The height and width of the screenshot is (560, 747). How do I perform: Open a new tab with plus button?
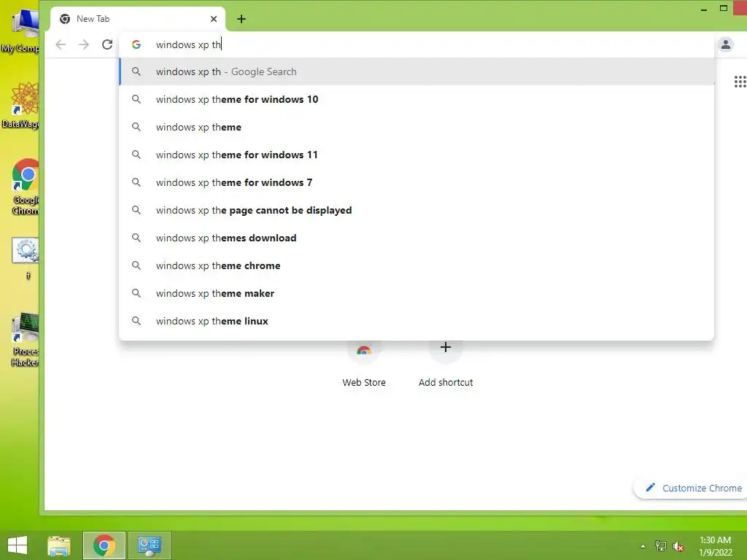pos(241,19)
